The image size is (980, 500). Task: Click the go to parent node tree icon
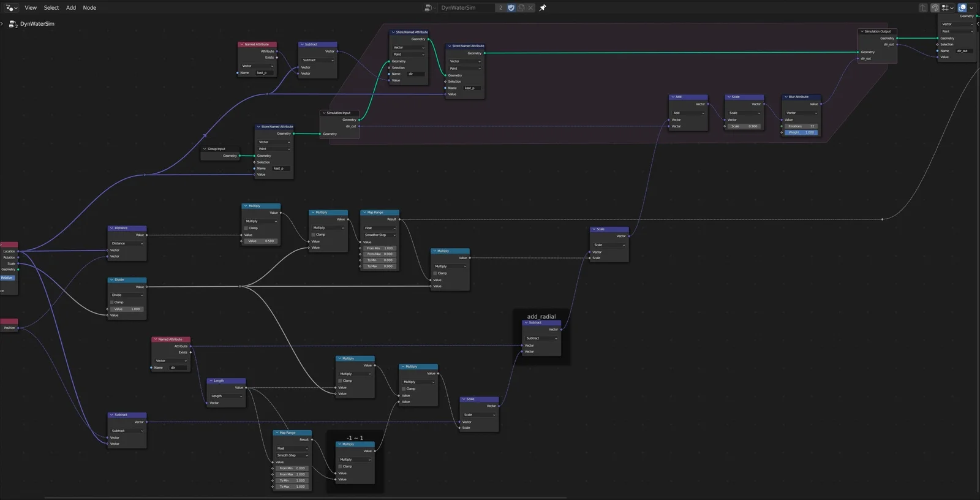tap(923, 8)
